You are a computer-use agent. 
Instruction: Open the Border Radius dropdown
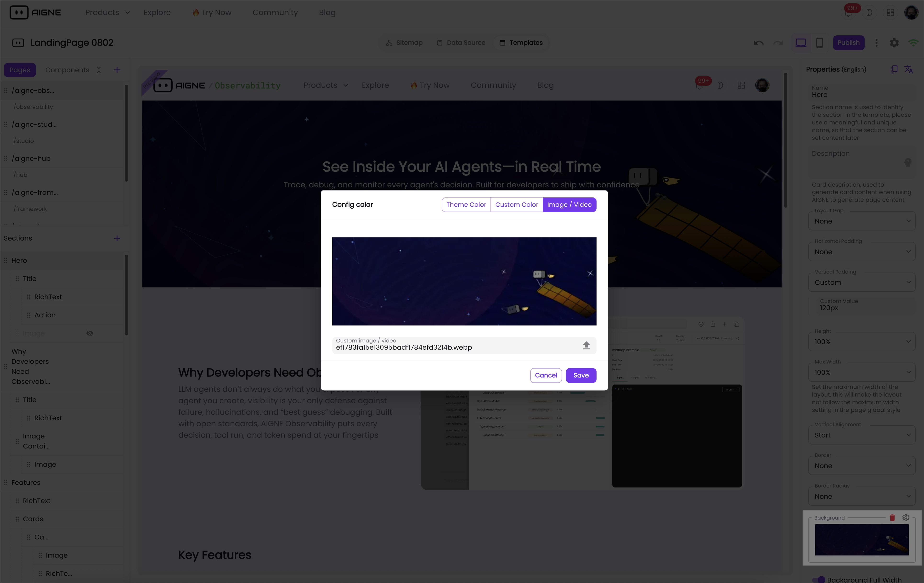coord(862,496)
